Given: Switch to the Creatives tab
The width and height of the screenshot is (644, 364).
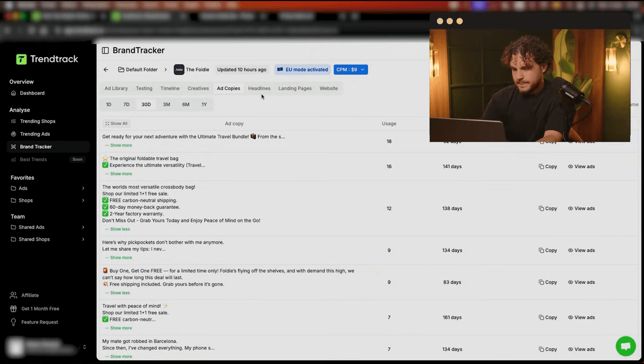Looking at the screenshot, I should (x=198, y=88).
